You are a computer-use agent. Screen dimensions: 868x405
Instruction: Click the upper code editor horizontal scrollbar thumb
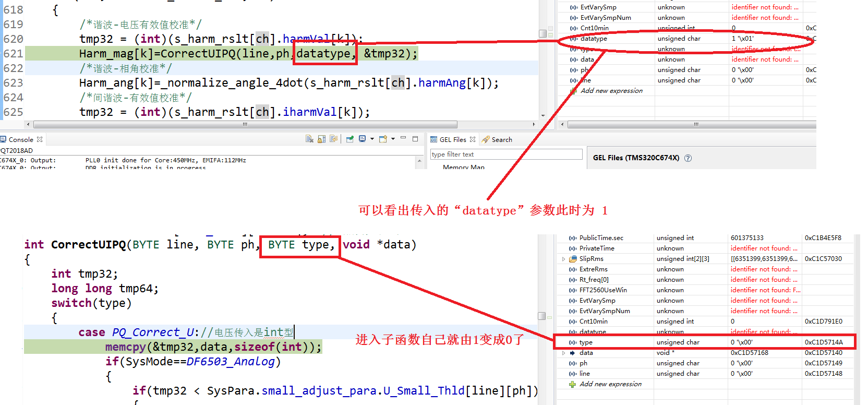pyautogui.click(x=245, y=124)
